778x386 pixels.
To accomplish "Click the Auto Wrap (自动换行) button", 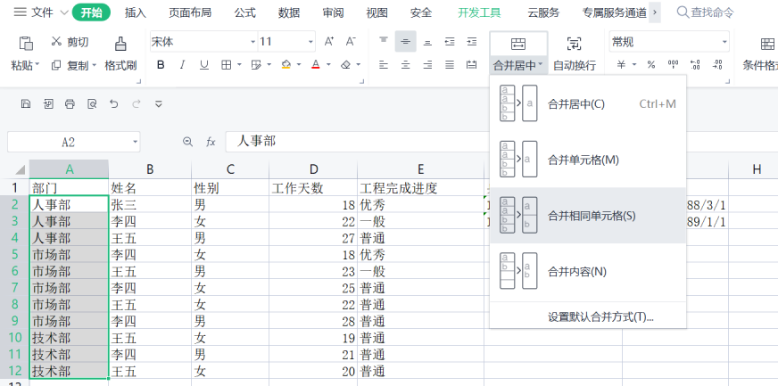I will [574, 53].
